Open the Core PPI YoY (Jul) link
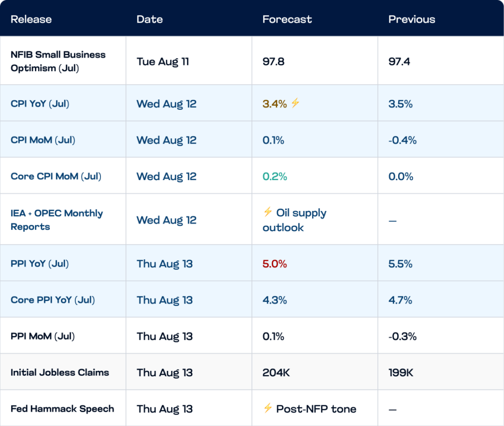 53,300
